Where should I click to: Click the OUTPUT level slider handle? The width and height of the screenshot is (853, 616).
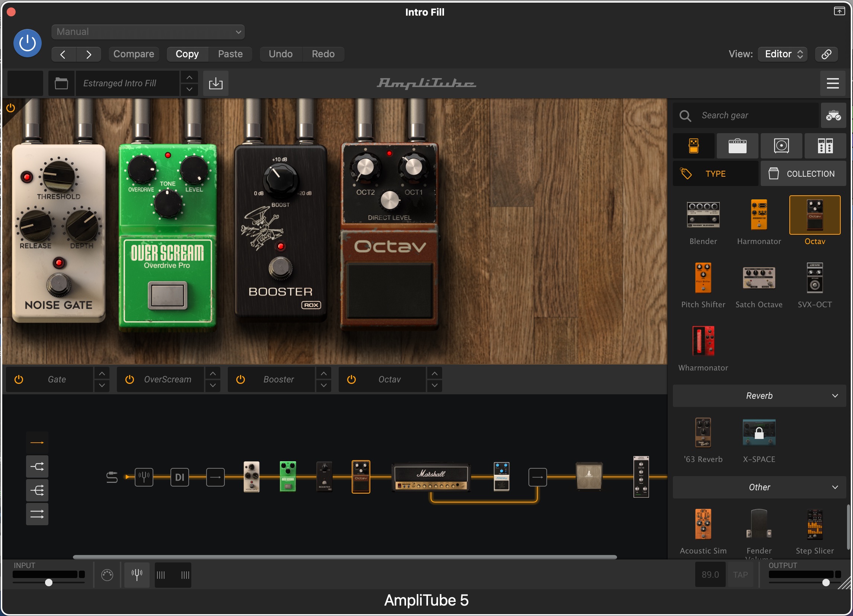coord(825,583)
